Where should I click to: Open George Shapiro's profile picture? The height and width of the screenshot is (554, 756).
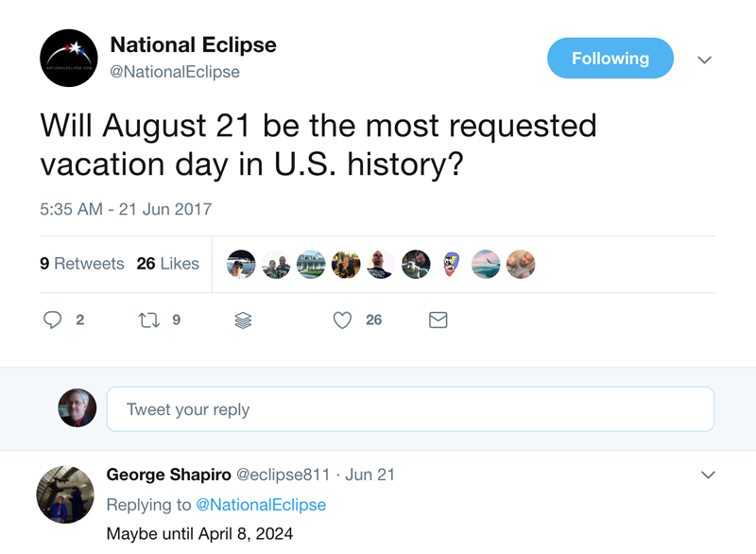tap(64, 494)
